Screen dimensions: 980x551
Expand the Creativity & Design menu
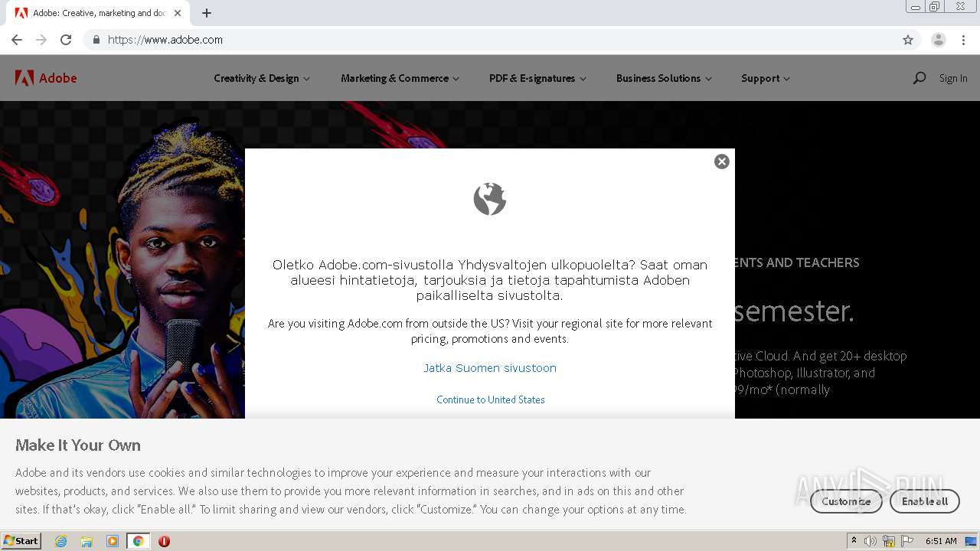[x=262, y=78]
